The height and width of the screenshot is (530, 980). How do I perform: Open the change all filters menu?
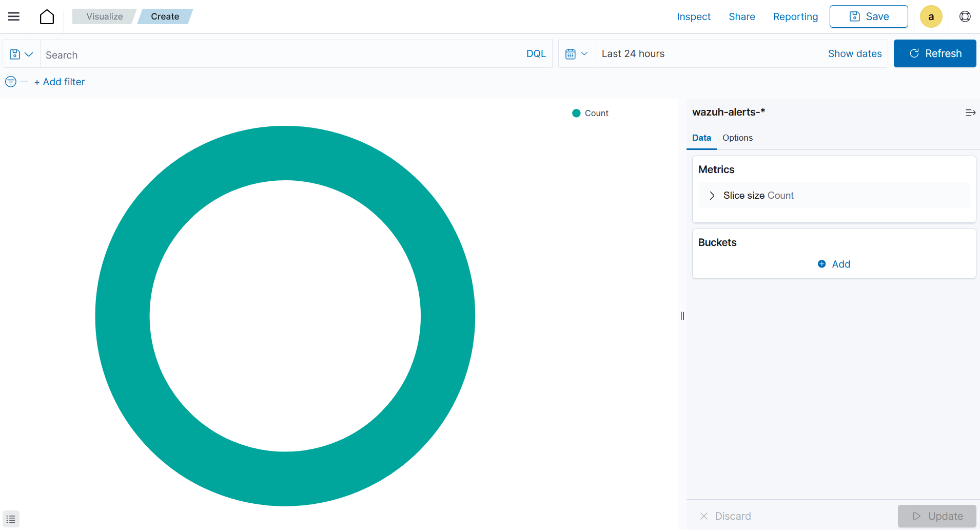[x=11, y=82]
